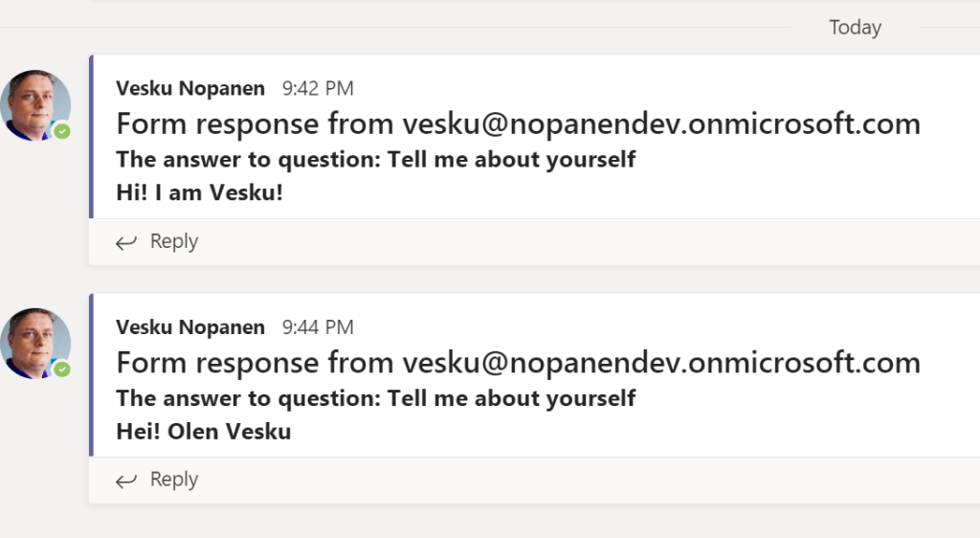Click the Today date divider label

(855, 28)
